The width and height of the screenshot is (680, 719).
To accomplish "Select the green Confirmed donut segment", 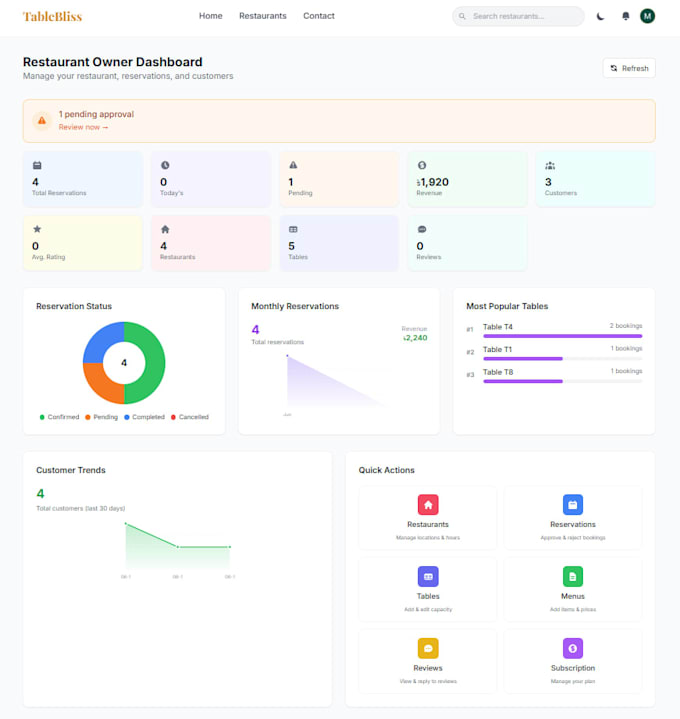I will pos(155,363).
